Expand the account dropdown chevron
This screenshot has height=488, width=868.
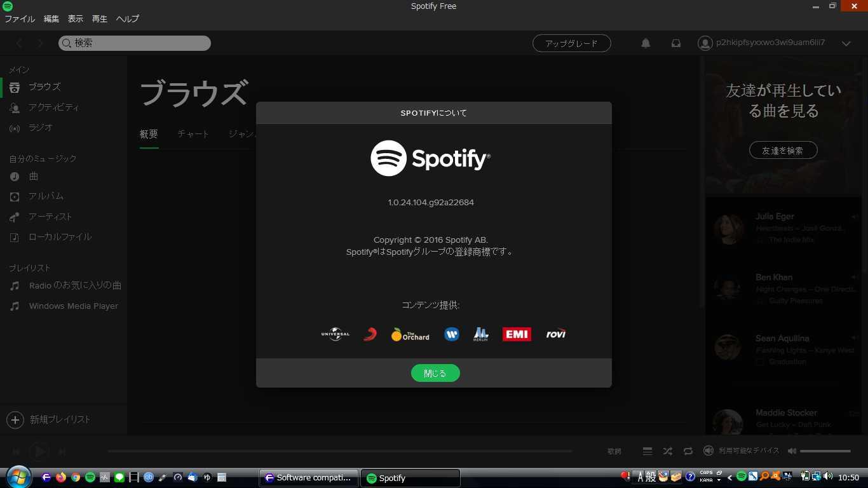click(x=846, y=44)
